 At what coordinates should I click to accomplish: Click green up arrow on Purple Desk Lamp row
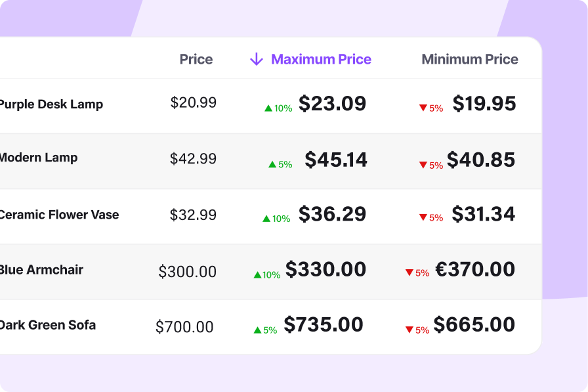point(268,108)
